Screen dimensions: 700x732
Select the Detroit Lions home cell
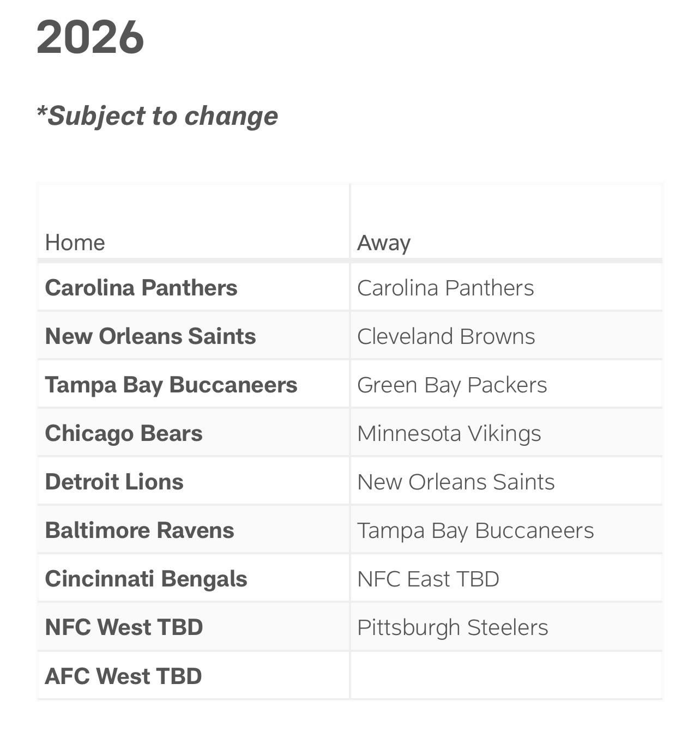click(x=114, y=482)
